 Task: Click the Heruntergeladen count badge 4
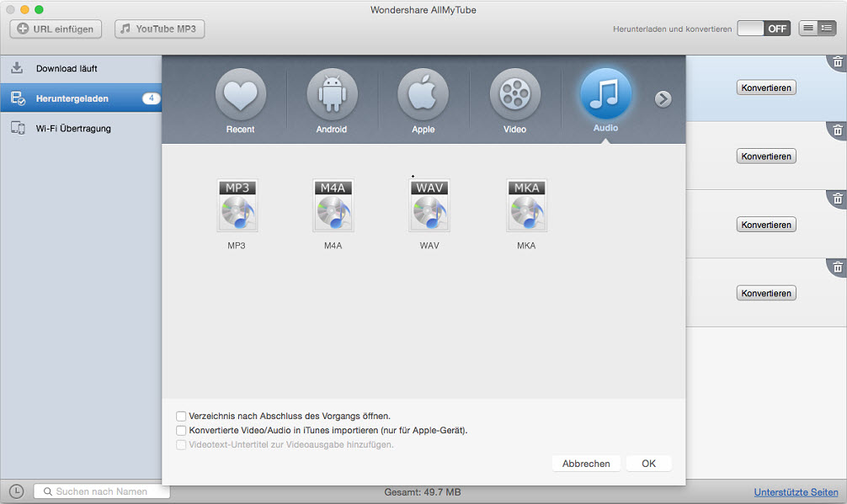click(x=152, y=98)
